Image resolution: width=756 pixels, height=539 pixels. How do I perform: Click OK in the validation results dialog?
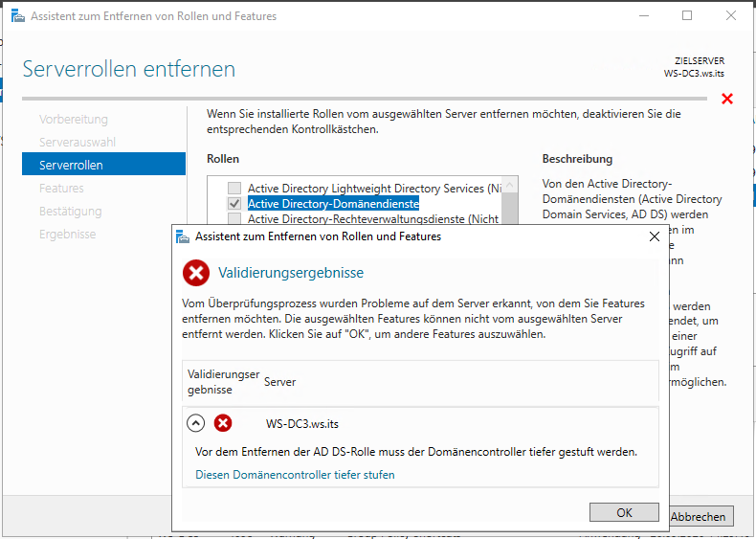click(624, 512)
